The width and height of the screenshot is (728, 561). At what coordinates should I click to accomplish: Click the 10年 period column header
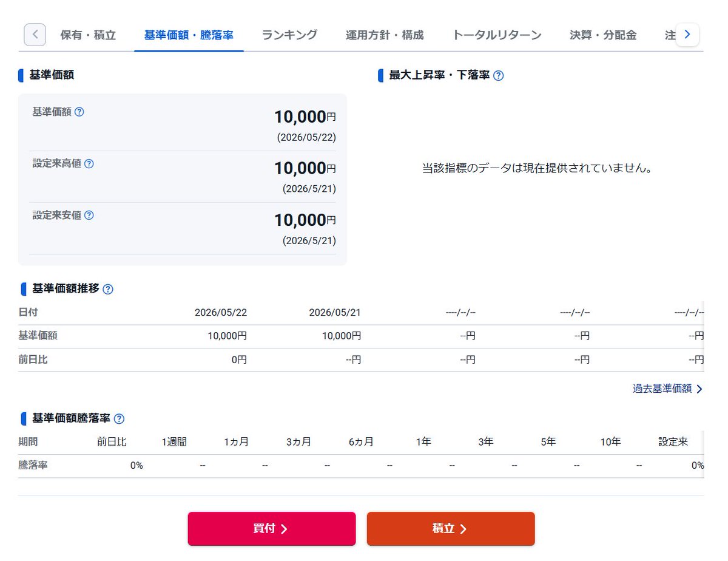click(611, 442)
